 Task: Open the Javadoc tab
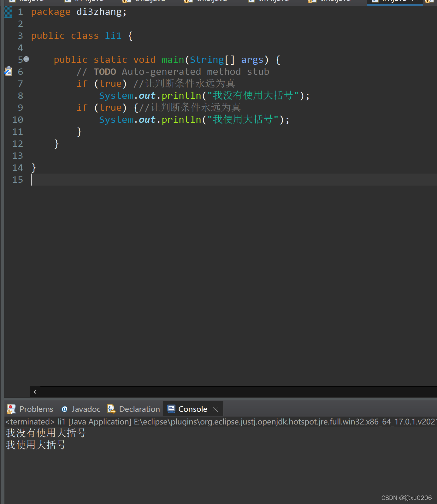[x=81, y=409]
